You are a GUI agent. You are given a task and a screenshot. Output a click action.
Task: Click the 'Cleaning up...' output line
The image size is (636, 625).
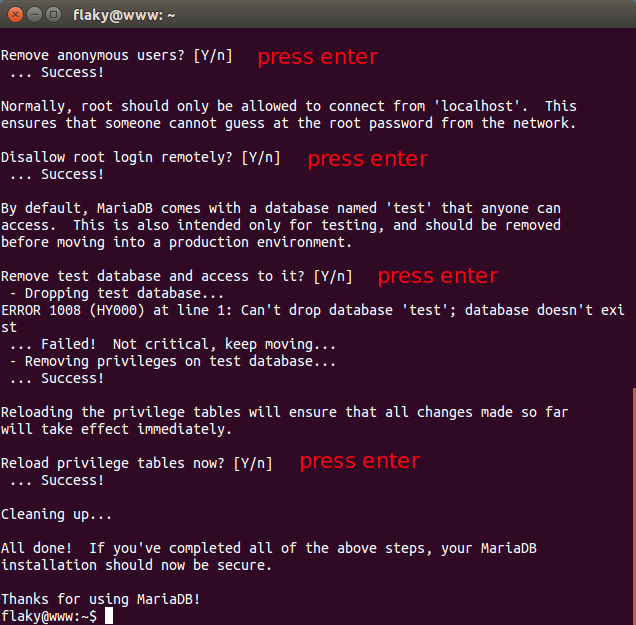[x=57, y=514]
